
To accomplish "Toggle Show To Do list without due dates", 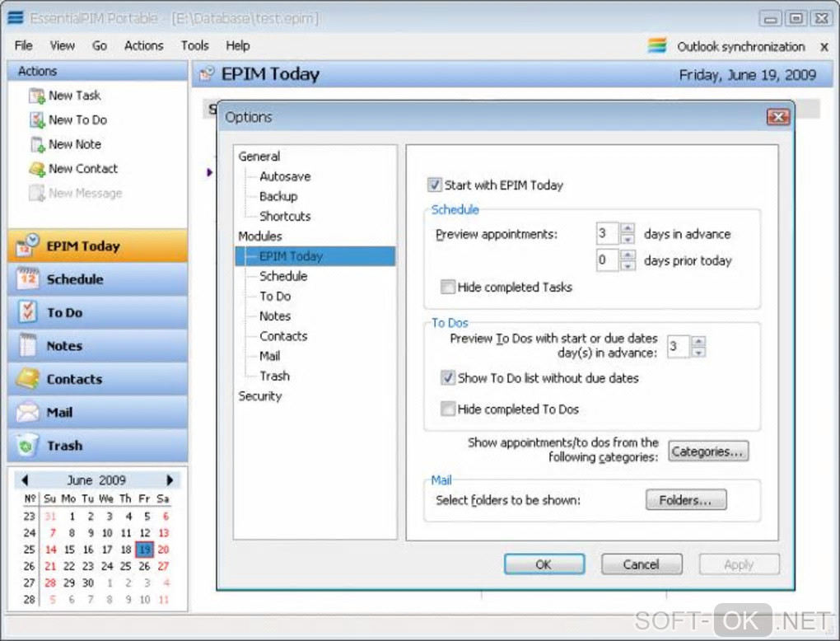I will tap(447, 378).
